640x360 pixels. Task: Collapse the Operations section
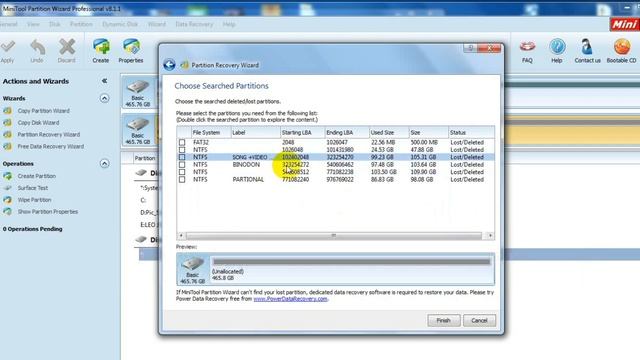(104, 164)
